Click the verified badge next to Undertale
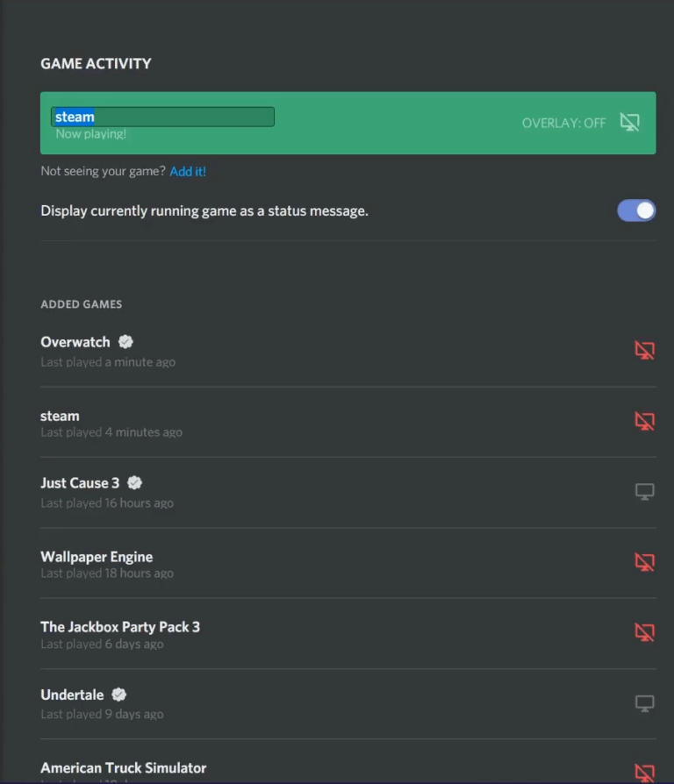 pyautogui.click(x=118, y=694)
